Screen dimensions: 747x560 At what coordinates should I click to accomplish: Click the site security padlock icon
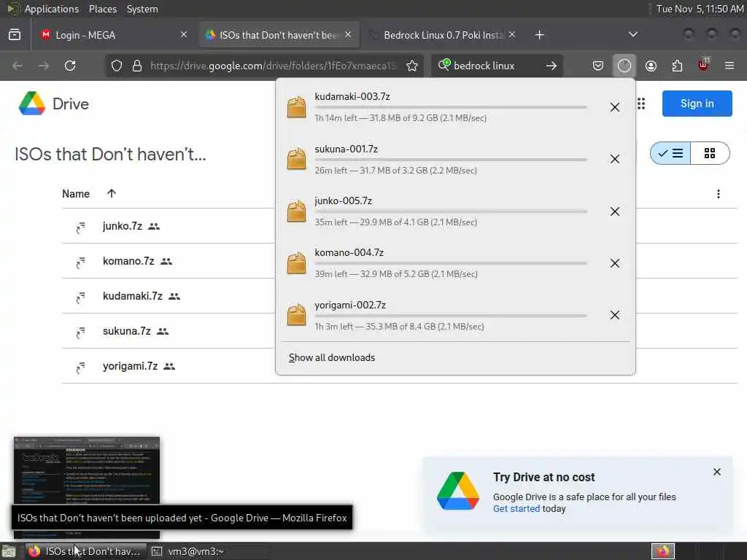pos(137,66)
